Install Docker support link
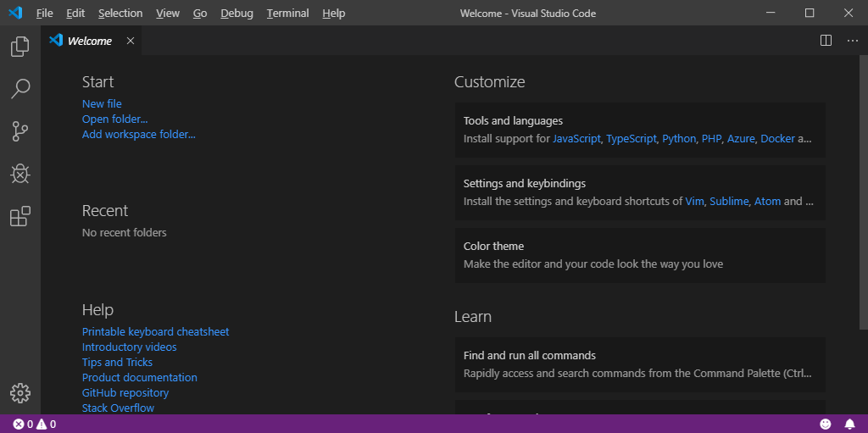 click(x=777, y=138)
